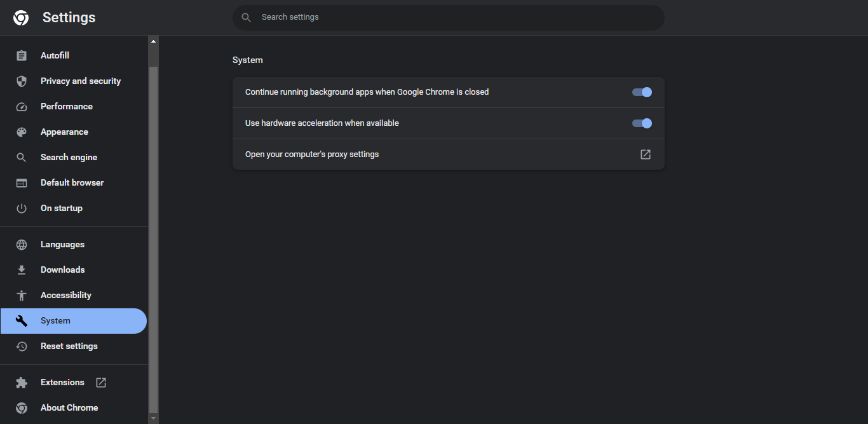Disable the hardware acceleration switch
868x424 pixels.
[x=642, y=123]
